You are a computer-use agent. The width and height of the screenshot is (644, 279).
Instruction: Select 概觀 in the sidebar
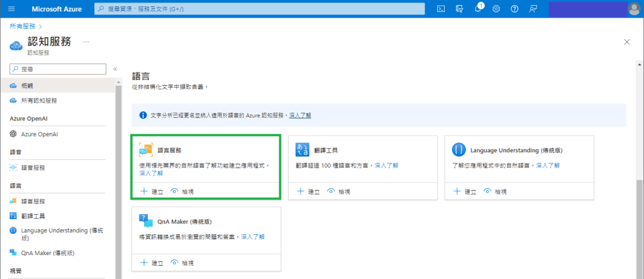(28, 85)
